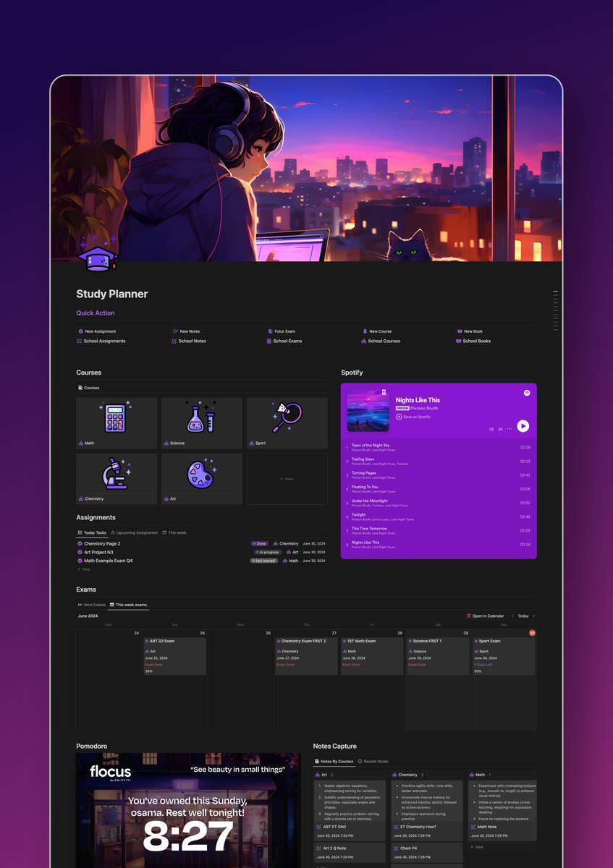Open the Math course calculator icon
Screen dimensions: 613x868
(x=116, y=417)
